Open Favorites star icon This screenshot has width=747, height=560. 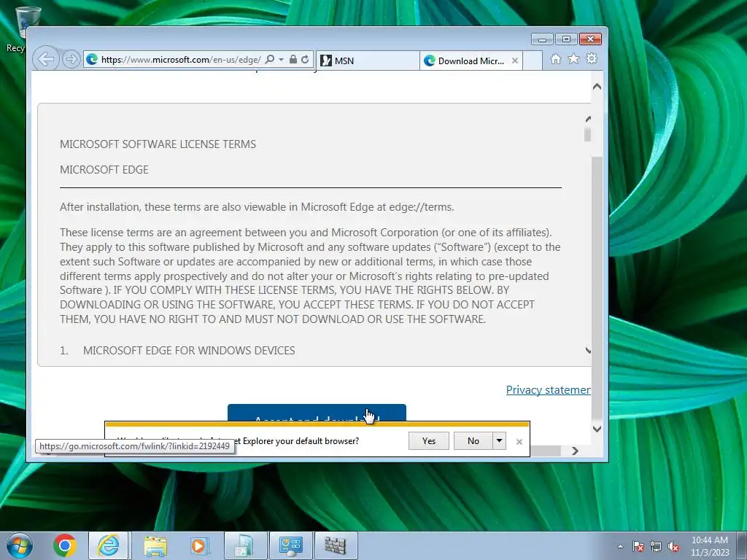point(573,58)
